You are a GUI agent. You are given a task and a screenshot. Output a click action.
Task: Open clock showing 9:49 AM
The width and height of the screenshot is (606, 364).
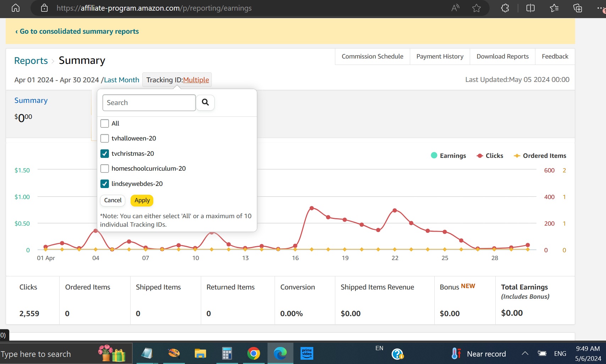pos(588,353)
